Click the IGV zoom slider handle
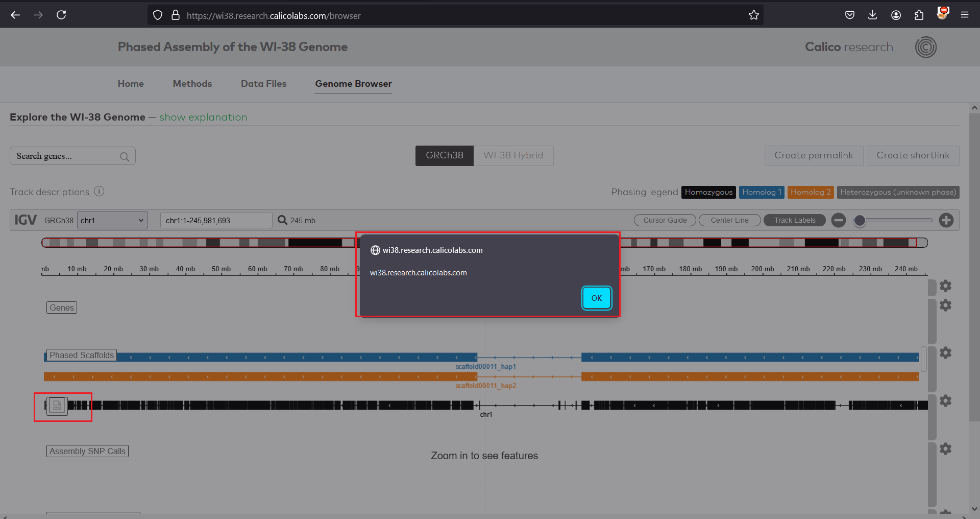Viewport: 980px width, 519px height. [860, 220]
